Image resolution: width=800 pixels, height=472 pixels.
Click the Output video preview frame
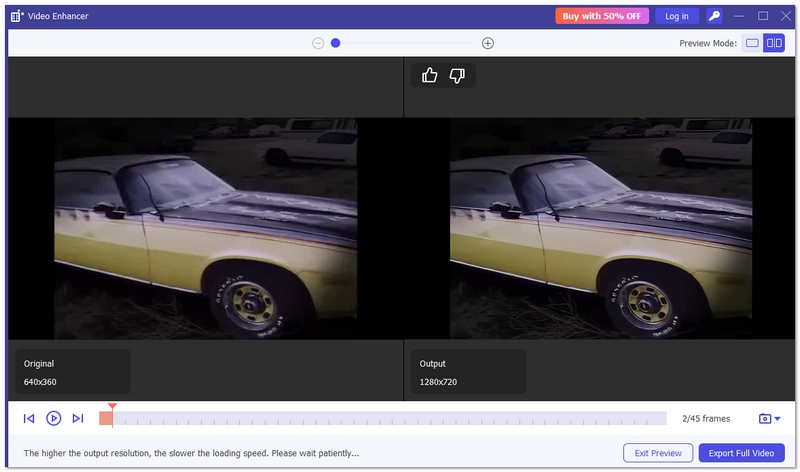[601, 229]
